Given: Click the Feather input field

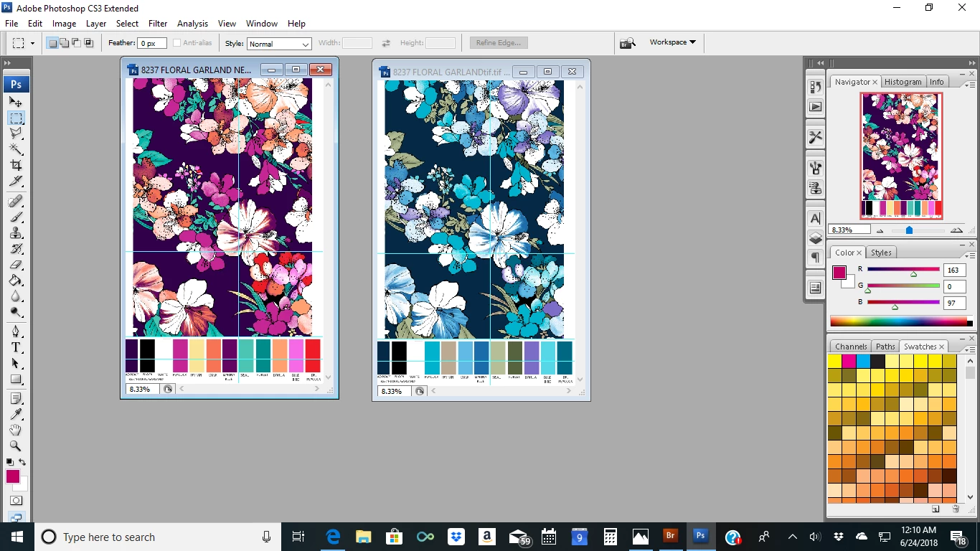Looking at the screenshot, I should pos(152,43).
